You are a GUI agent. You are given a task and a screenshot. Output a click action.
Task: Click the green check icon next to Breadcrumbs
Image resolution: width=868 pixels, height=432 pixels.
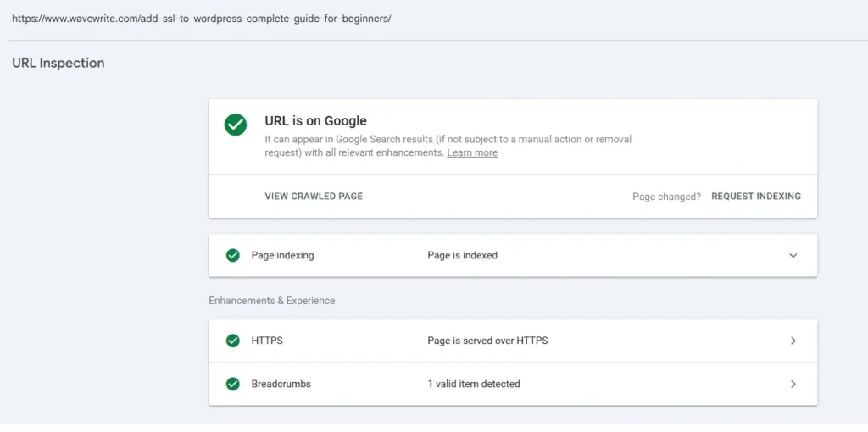[233, 384]
